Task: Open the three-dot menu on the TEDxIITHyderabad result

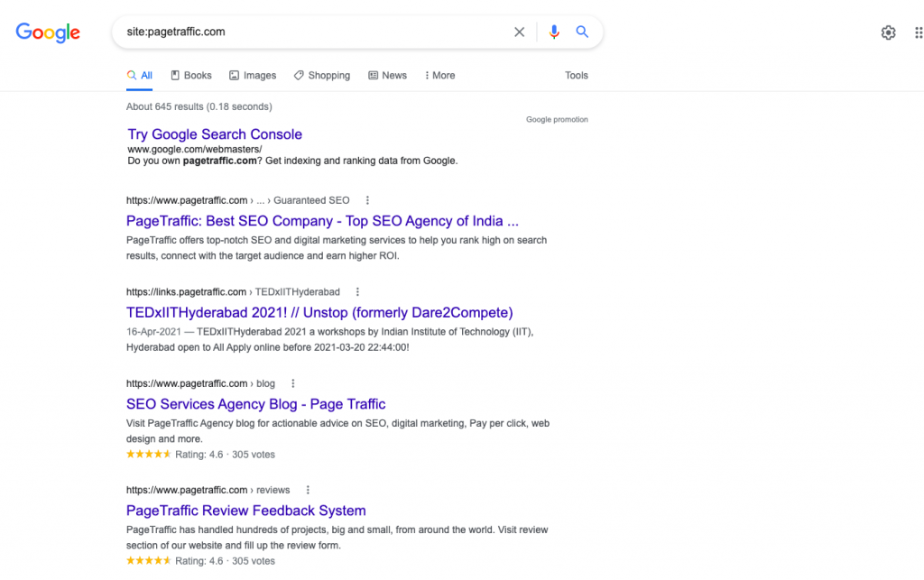Action: pos(357,291)
